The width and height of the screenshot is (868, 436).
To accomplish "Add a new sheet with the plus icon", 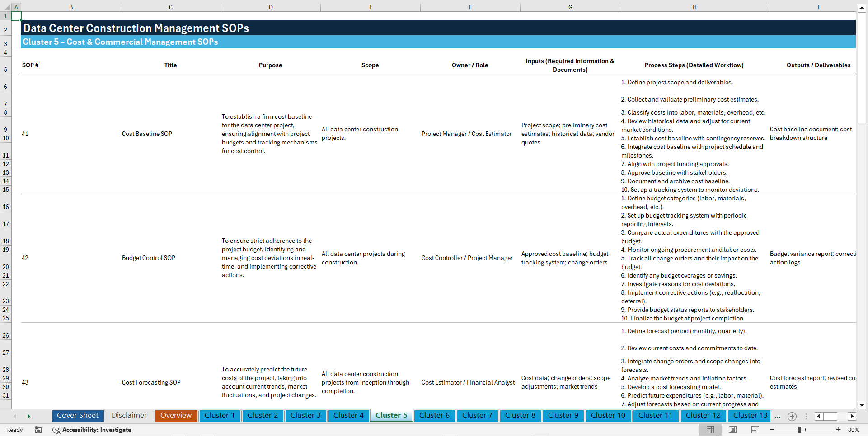I will (x=792, y=416).
